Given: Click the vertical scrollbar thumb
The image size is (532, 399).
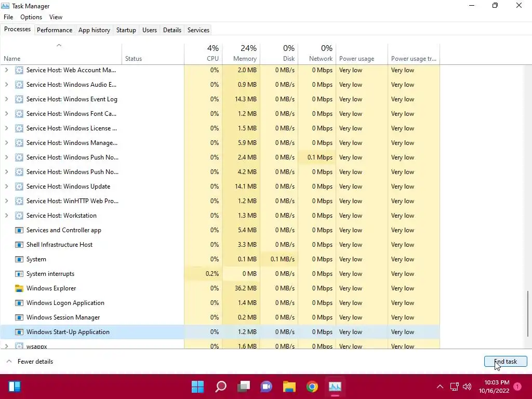Looking at the screenshot, I should coord(528,314).
